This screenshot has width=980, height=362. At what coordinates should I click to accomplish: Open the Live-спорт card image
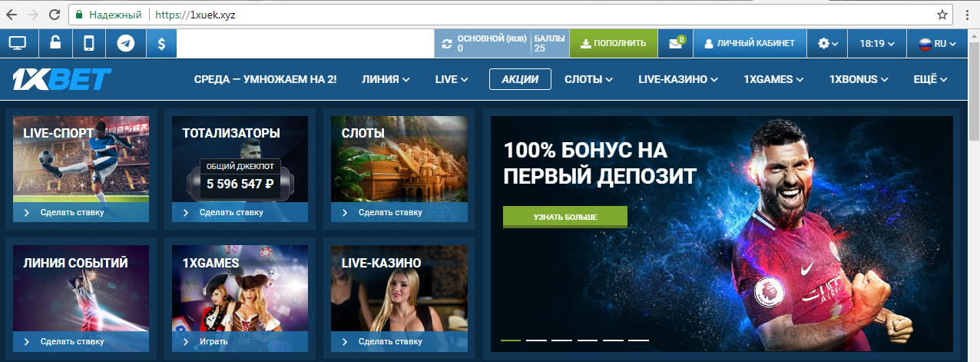coord(81,159)
